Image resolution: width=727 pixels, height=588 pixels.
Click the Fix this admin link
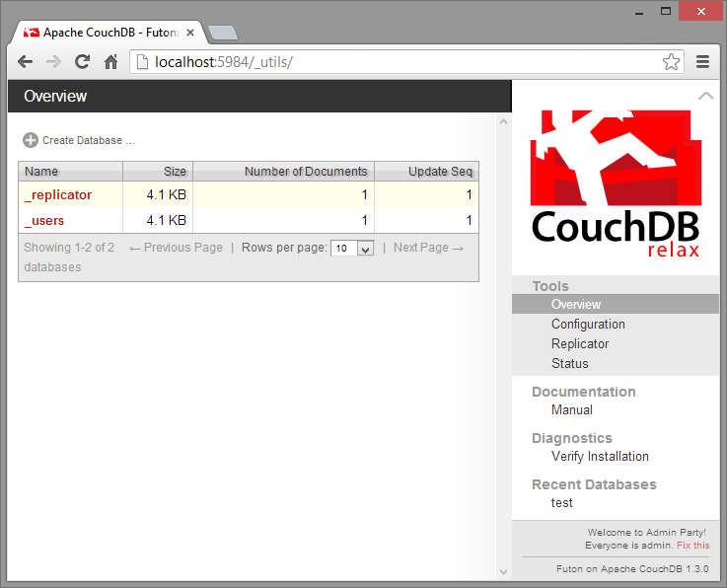point(692,546)
